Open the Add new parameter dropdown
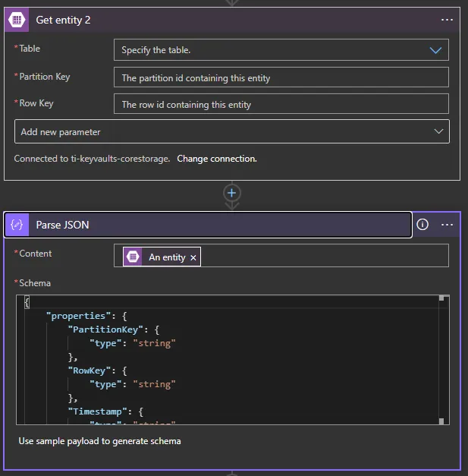Viewport: 468px width, 476px height. [232, 131]
